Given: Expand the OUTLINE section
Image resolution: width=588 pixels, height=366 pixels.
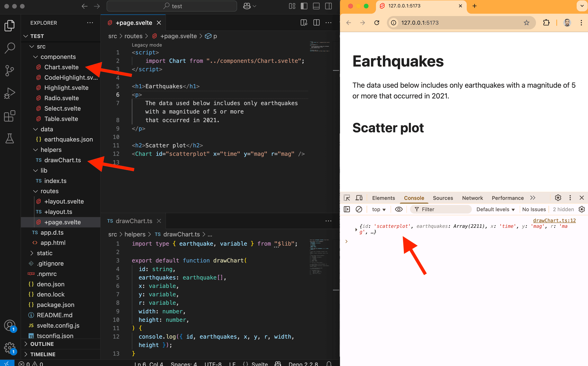Looking at the screenshot, I should point(42,344).
